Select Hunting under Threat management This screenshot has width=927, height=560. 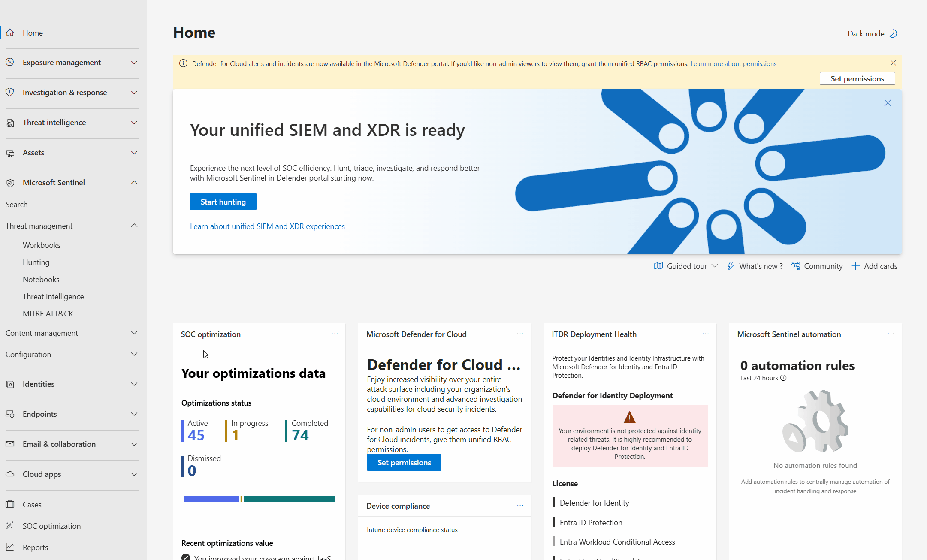[x=36, y=262]
